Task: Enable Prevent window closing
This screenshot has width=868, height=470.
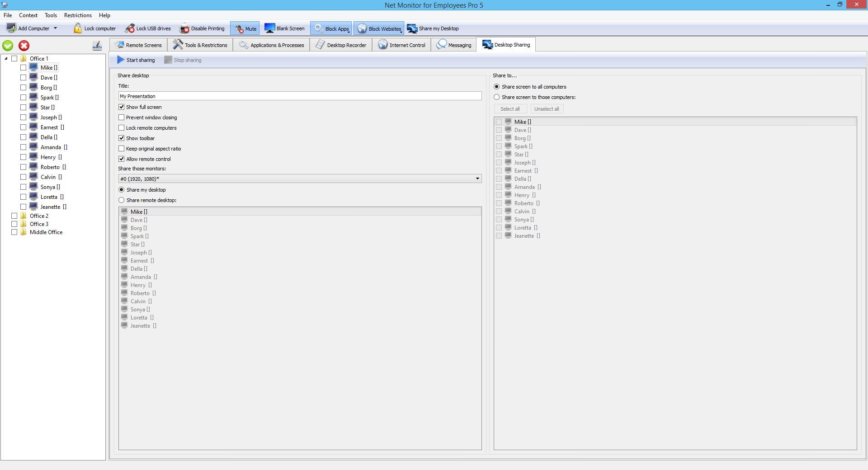Action: (x=121, y=117)
